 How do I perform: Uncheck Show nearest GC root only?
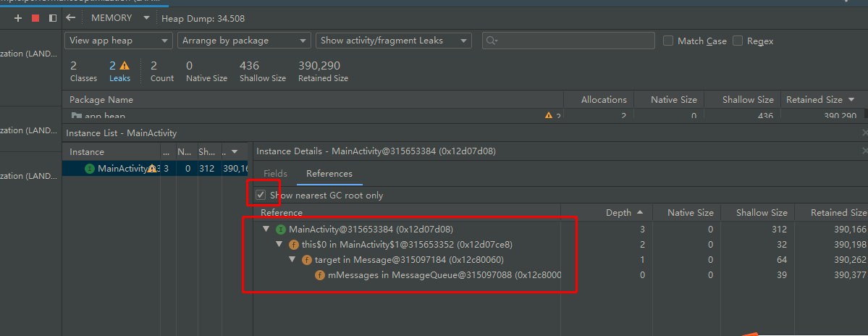[261, 195]
